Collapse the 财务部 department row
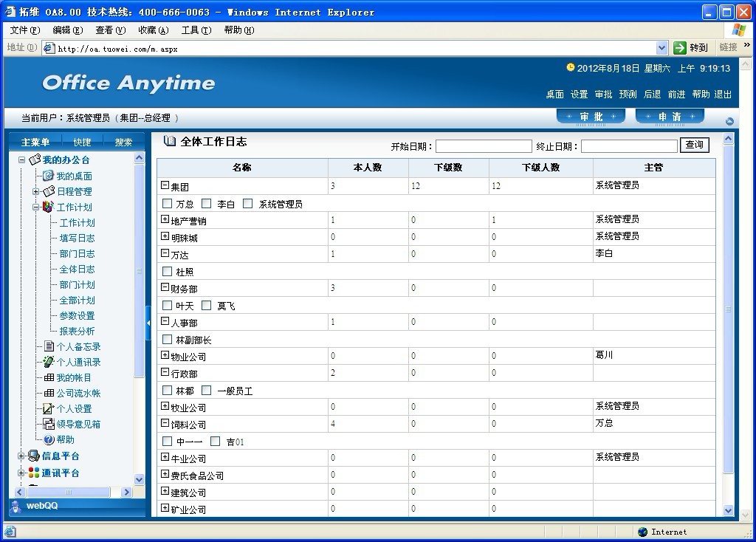 [x=165, y=287]
